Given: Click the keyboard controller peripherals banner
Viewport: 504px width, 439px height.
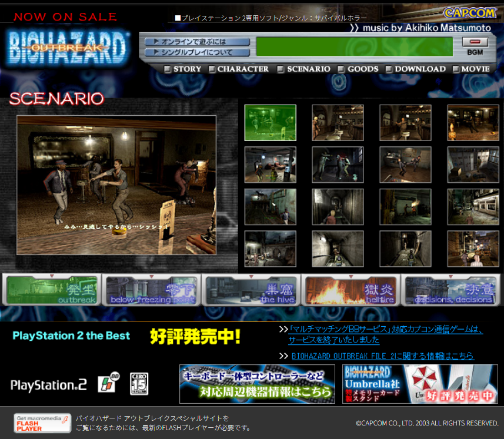Looking at the screenshot, I should coord(257,384).
